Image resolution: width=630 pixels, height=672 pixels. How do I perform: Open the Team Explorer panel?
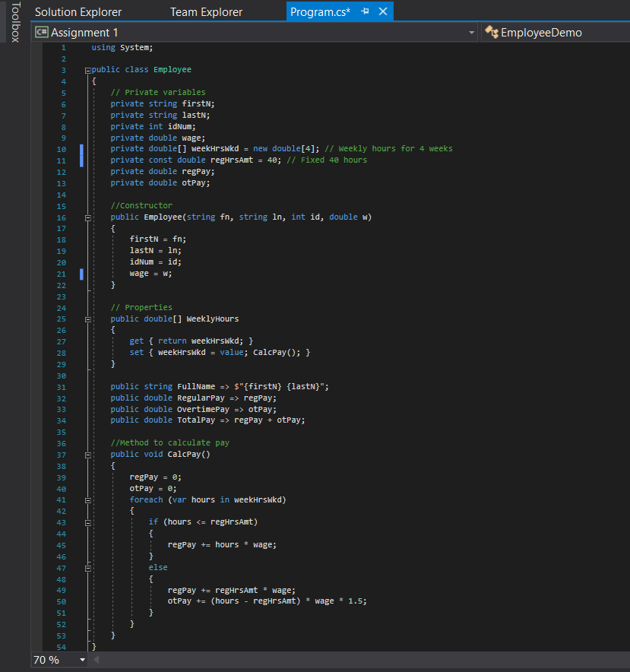[206, 11]
